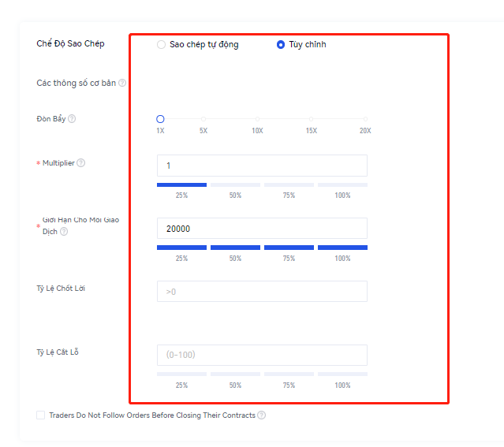Image resolution: width=504 pixels, height=447 pixels.
Task: Click help icon beside Các thông số cơ bản
Action: coord(122,83)
